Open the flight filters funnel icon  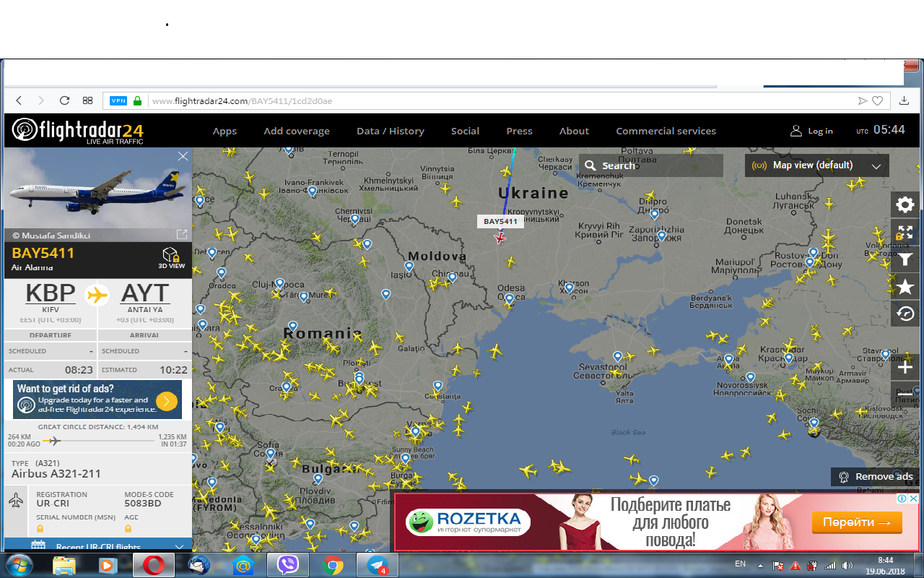[905, 259]
